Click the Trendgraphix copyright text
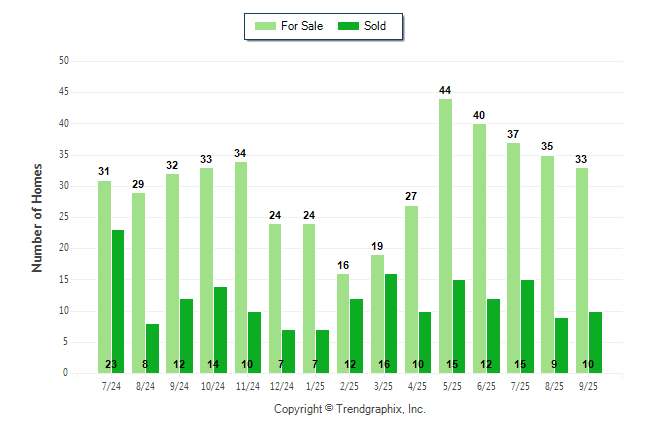This screenshot has height=434, width=646. point(350,409)
